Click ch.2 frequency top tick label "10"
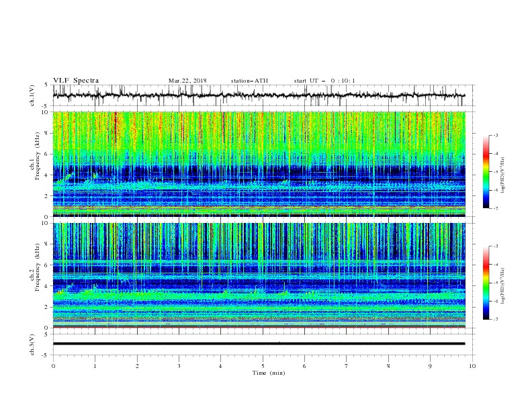This screenshot has width=532, height=411. tap(45, 223)
